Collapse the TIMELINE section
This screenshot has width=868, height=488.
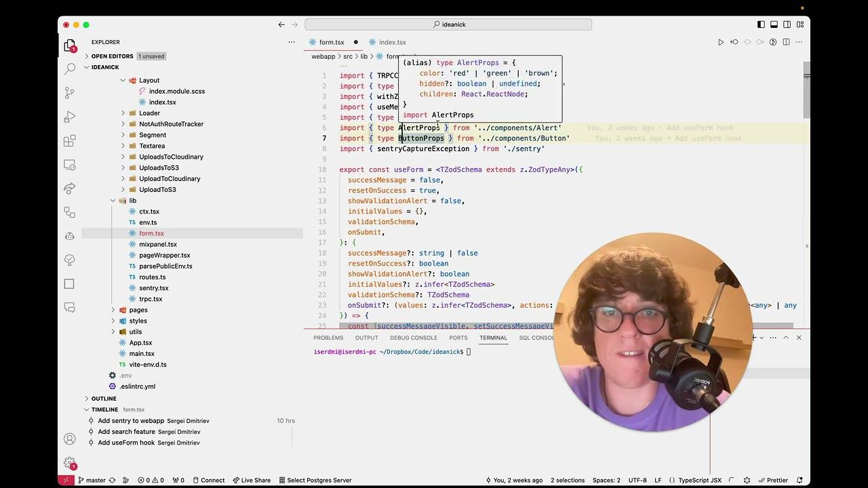[193, 409]
